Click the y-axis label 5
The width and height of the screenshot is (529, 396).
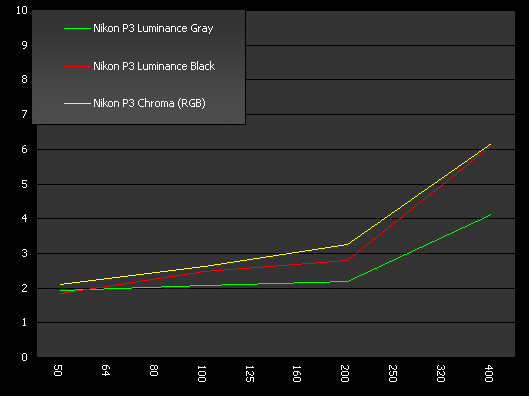click(x=24, y=184)
